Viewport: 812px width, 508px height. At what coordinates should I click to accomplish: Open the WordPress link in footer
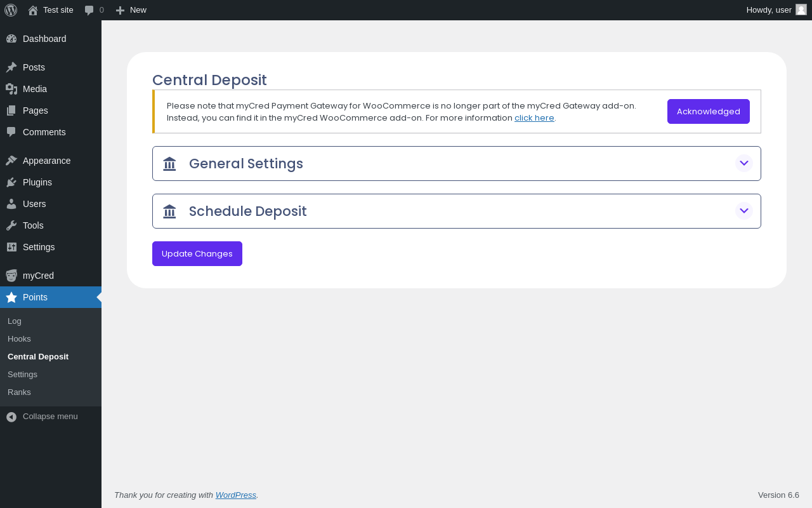(236, 495)
